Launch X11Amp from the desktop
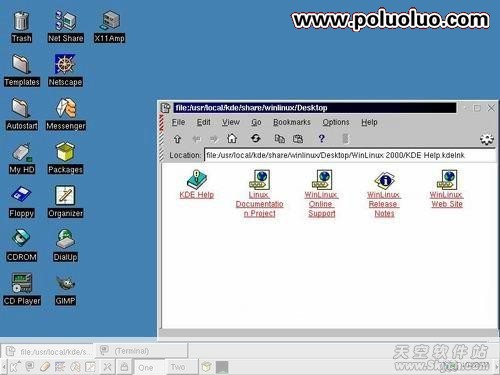Viewport: 500px width, 375px height. coord(109,27)
